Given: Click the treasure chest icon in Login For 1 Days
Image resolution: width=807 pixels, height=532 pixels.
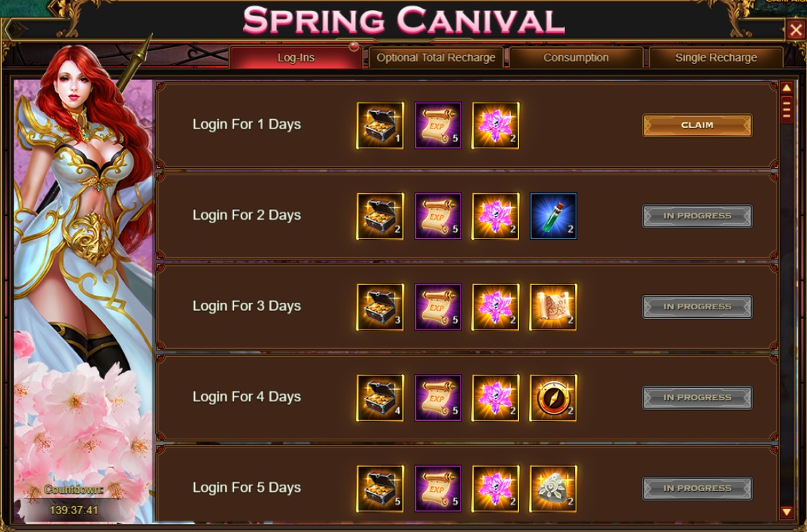Looking at the screenshot, I should 380,126.
